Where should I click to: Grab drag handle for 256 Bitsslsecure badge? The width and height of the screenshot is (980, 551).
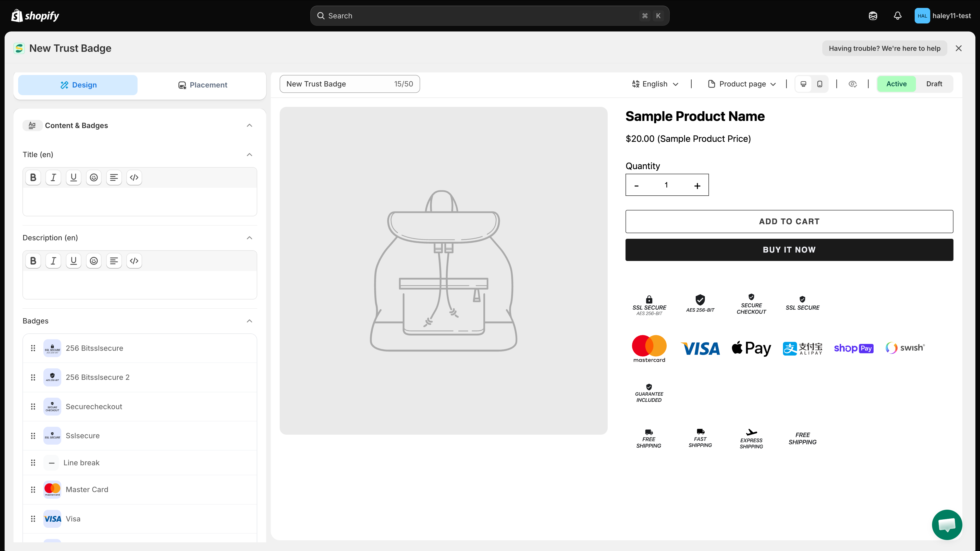33,348
